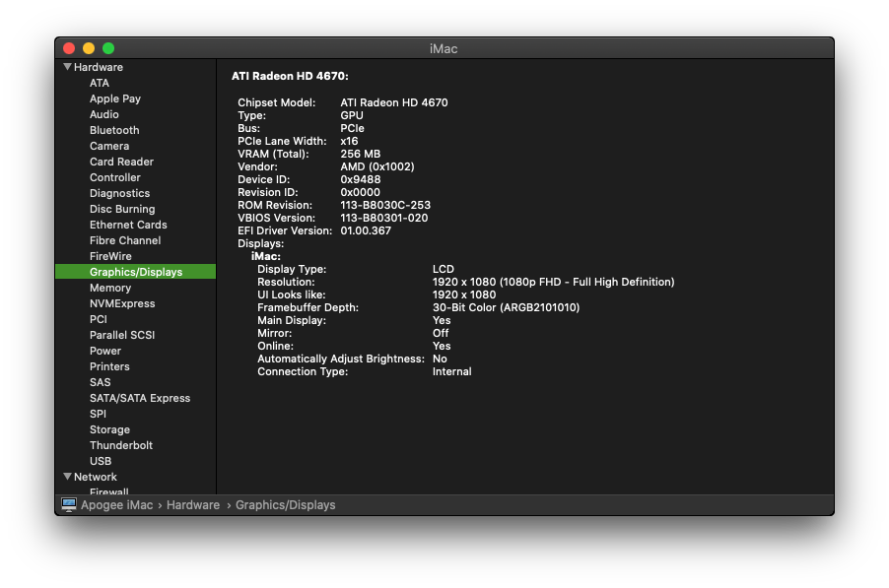
Task: Open Memory information
Action: pos(110,288)
